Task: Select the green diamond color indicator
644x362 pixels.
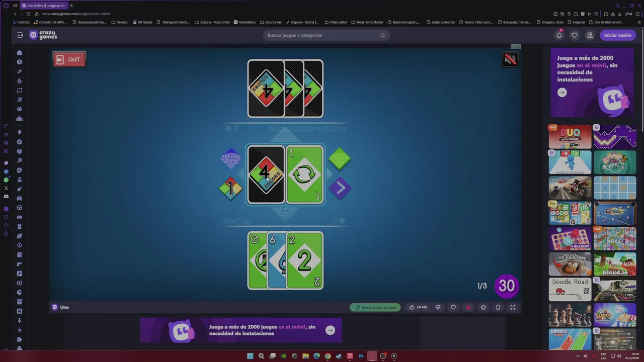Action: point(340,159)
